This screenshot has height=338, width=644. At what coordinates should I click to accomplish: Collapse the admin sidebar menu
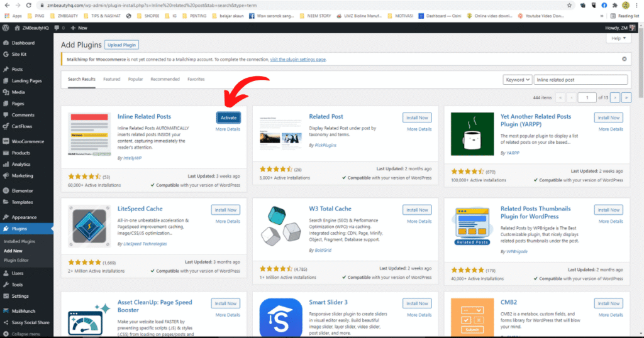click(25, 334)
